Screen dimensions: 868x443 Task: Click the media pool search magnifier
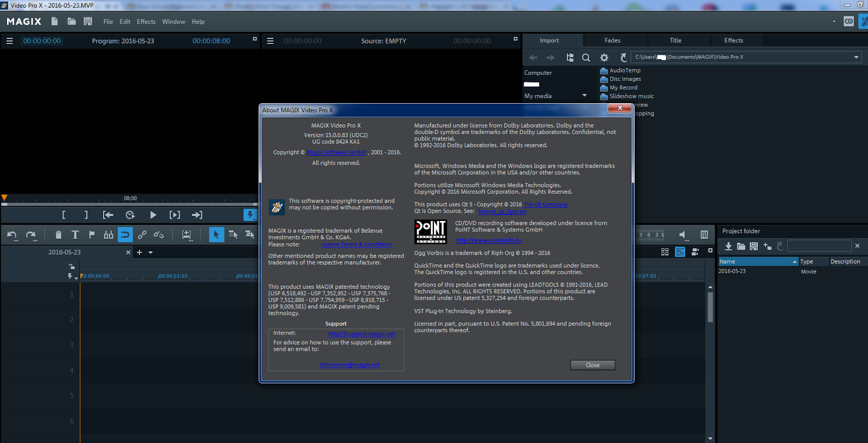[x=586, y=58]
